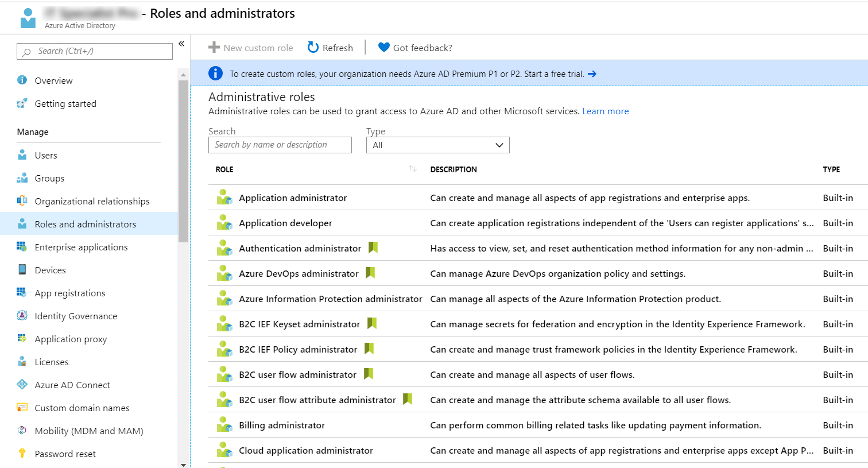Click the Devices icon in sidebar
868x468 pixels.
(22, 269)
